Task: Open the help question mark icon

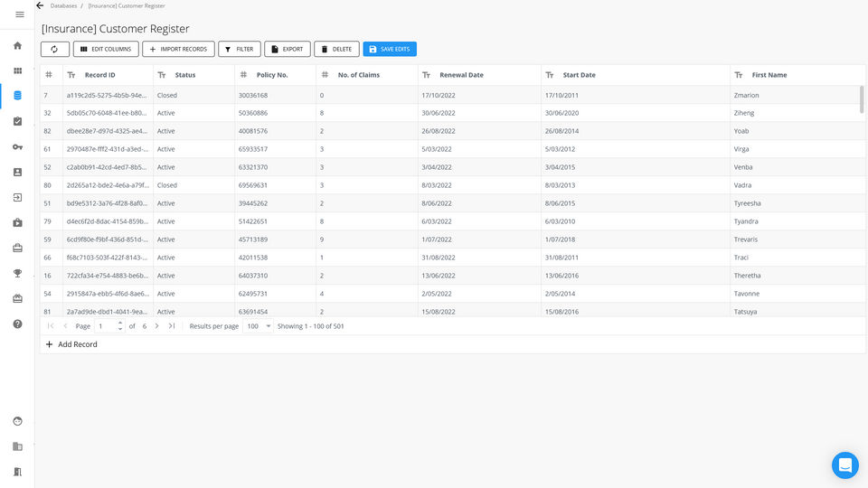Action: click(18, 324)
